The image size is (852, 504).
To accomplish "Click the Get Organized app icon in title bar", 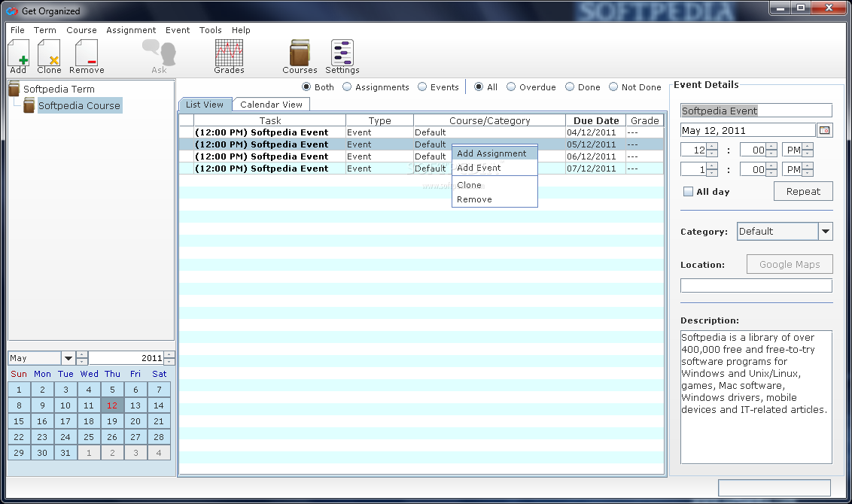I will point(12,11).
